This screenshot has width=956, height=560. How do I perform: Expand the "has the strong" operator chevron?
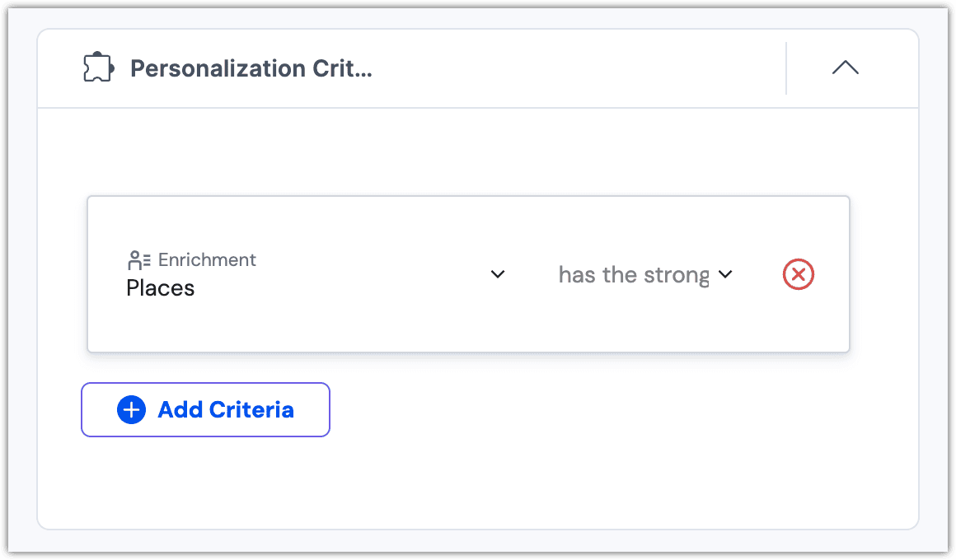click(725, 274)
